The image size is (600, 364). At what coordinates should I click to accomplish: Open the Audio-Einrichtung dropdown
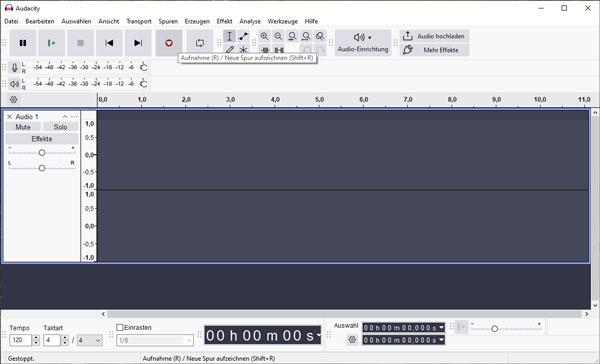click(363, 43)
